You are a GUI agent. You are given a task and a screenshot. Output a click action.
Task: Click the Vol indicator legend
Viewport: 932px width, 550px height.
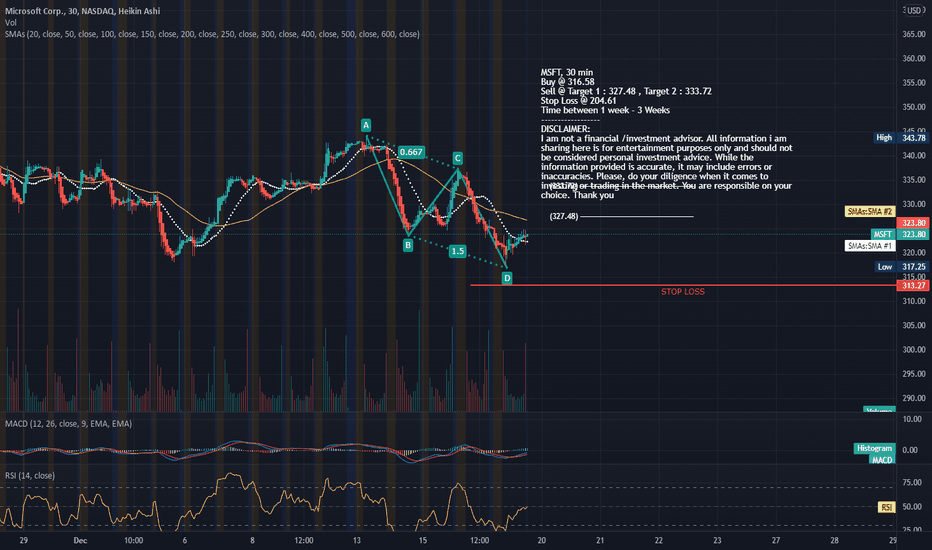[11, 23]
